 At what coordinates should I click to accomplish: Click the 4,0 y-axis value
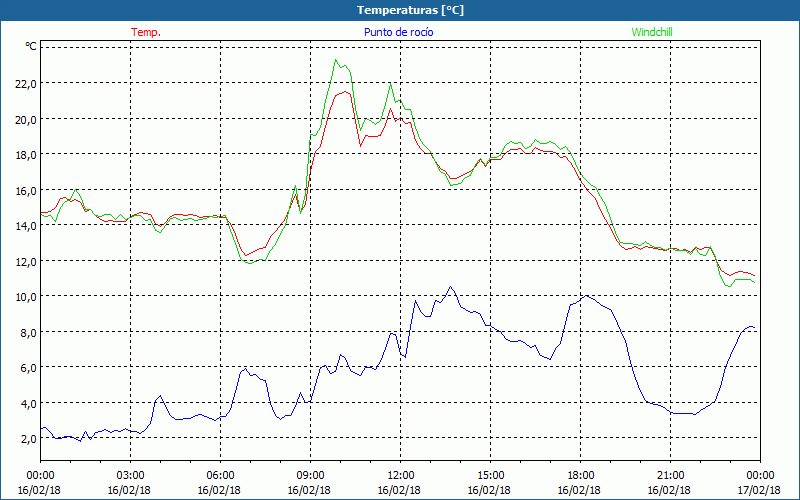tap(29, 403)
